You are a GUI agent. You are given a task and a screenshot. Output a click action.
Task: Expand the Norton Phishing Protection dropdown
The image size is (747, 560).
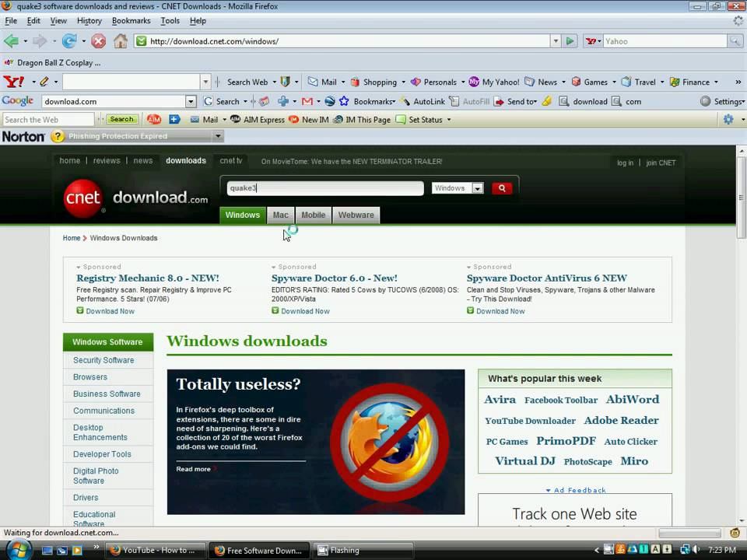click(x=218, y=137)
